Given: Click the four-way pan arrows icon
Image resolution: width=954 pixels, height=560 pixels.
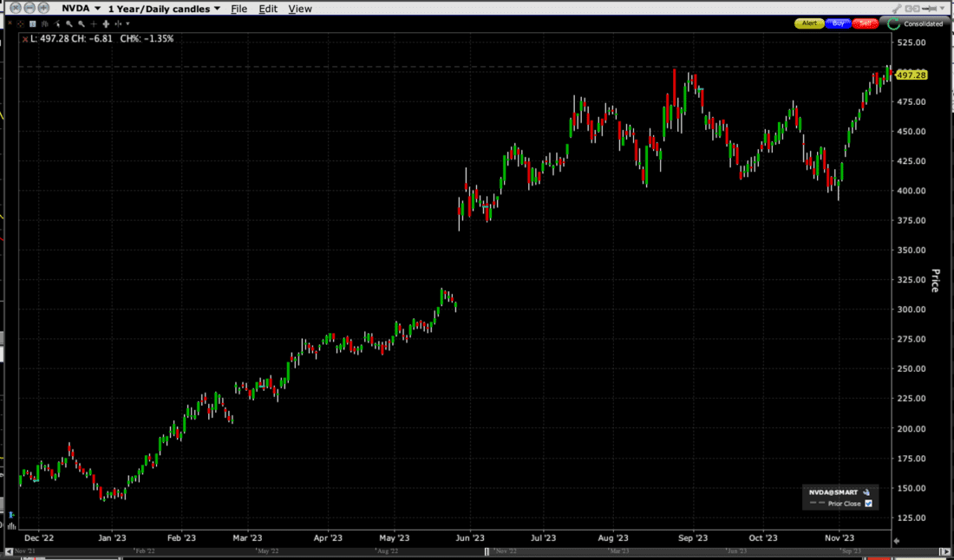Looking at the screenshot, I should 106,23.
